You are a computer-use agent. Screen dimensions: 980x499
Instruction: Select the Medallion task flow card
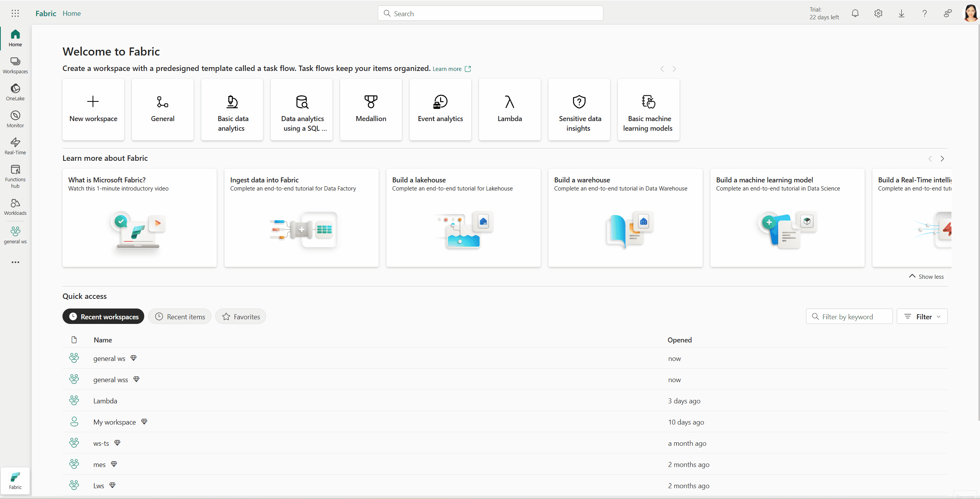pos(371,110)
